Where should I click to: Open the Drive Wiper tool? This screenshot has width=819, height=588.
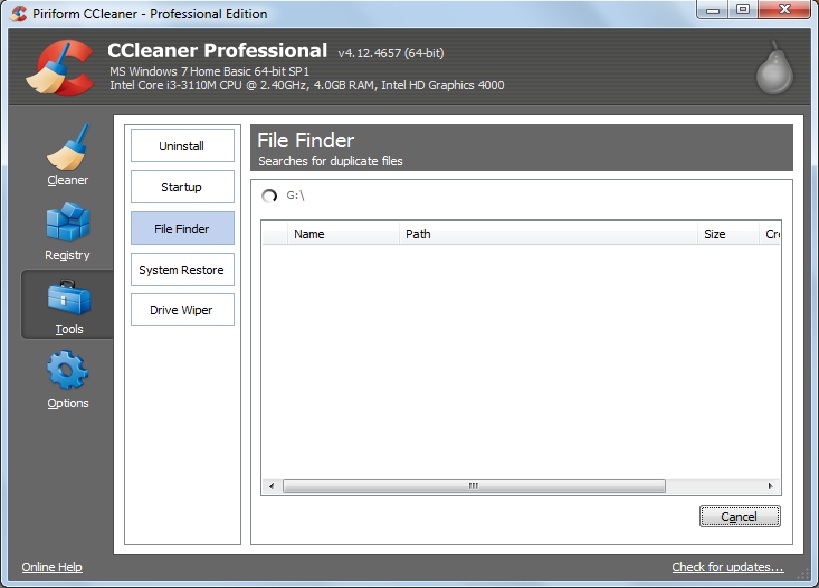click(x=182, y=310)
